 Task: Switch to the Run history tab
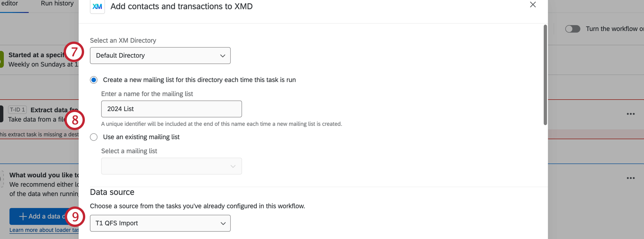(57, 3)
